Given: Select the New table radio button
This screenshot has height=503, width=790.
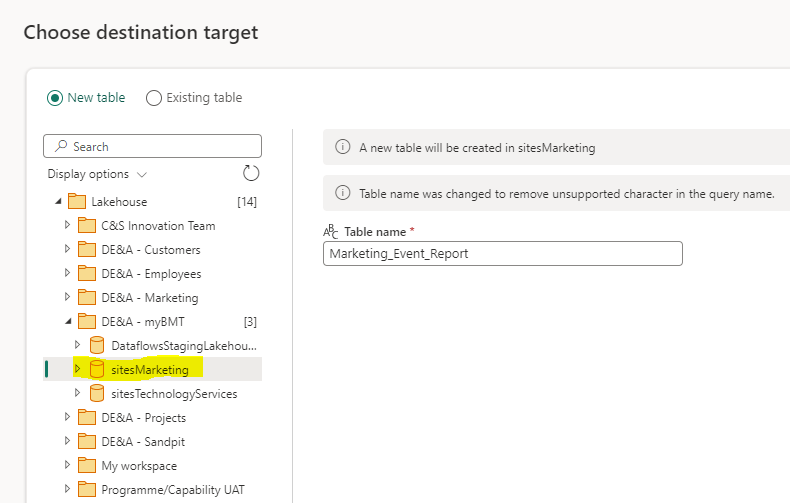Looking at the screenshot, I should 54,98.
